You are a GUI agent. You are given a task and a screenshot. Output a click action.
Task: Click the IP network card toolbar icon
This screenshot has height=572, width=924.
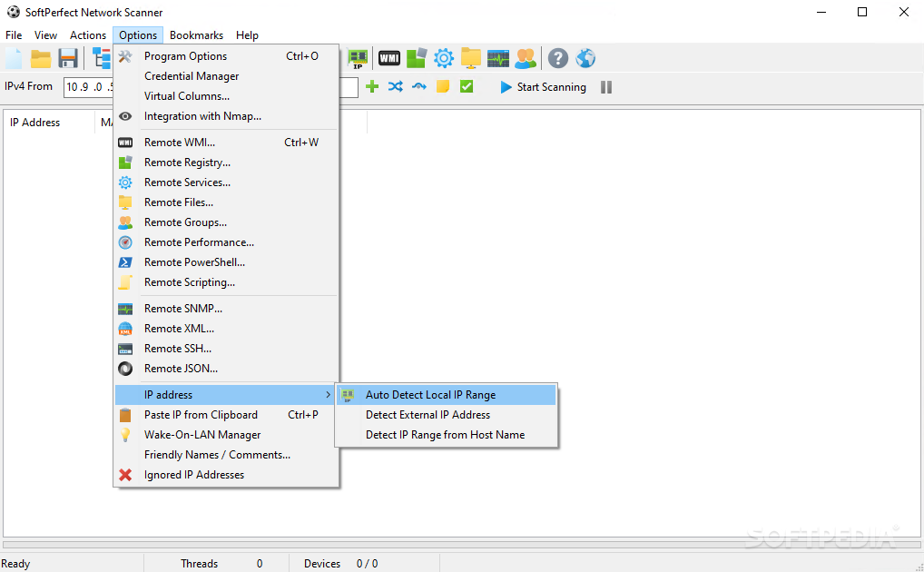pos(357,58)
